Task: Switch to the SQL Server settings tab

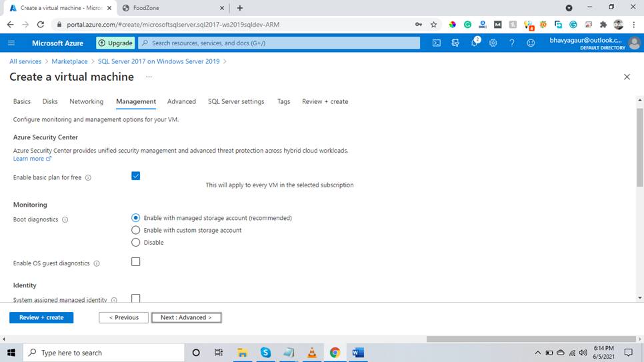Action: click(x=236, y=101)
